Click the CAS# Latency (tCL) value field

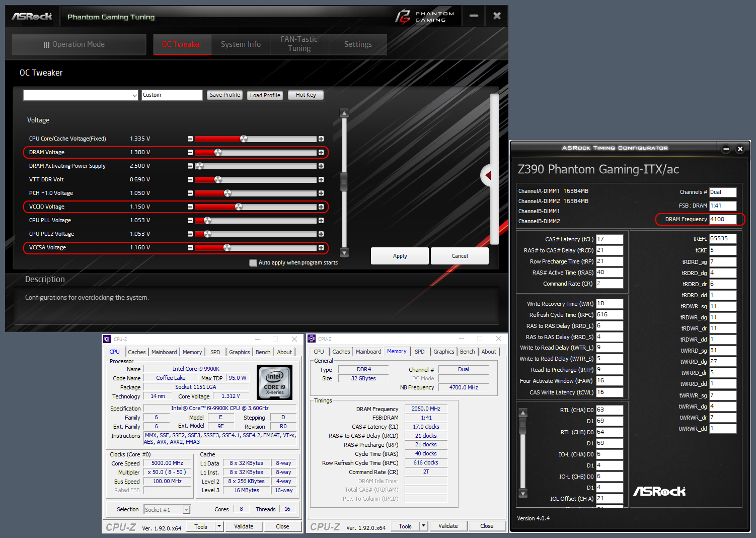pos(610,239)
